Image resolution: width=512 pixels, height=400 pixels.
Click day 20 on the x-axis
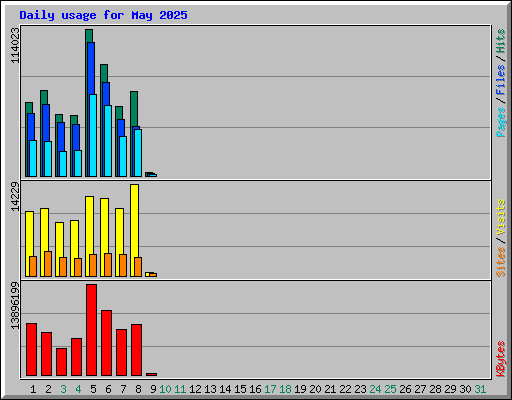coord(315,389)
